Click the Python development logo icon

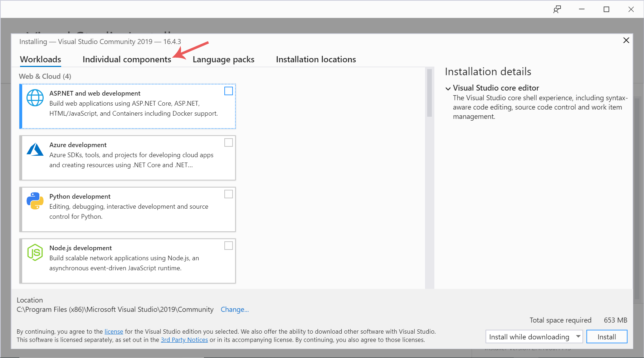35,201
